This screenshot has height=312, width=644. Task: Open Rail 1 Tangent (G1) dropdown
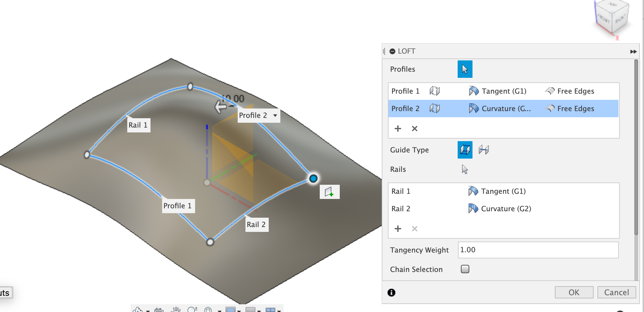(x=497, y=191)
